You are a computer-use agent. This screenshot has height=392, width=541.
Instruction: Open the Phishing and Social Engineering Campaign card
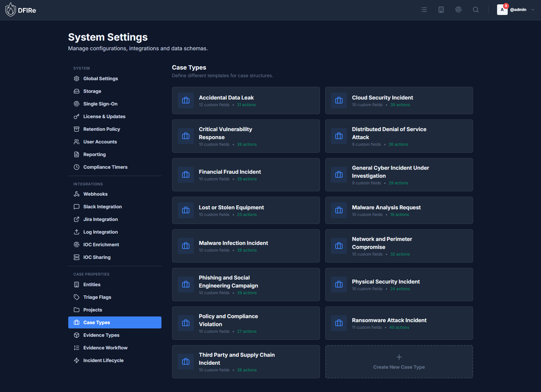coord(246,285)
